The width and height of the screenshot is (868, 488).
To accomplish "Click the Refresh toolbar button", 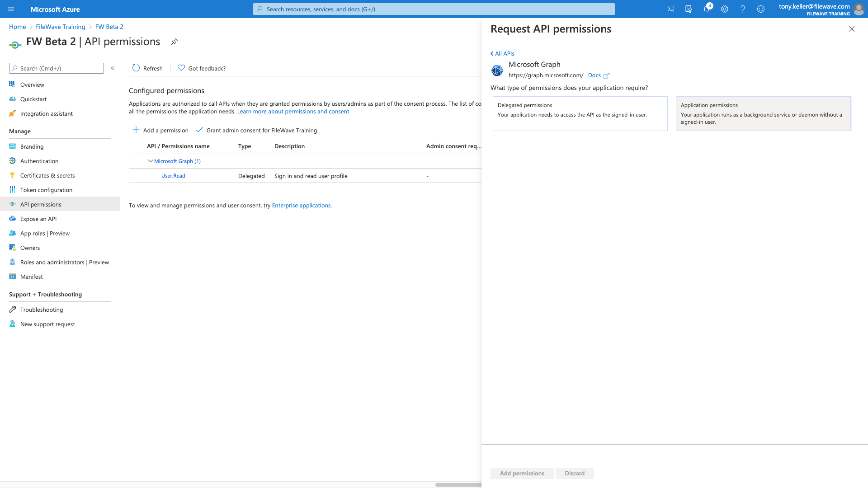I will tap(147, 68).
